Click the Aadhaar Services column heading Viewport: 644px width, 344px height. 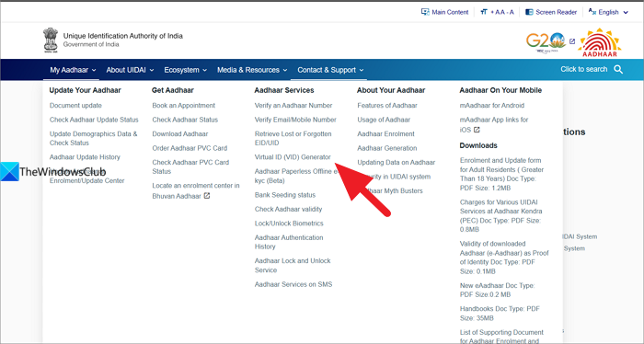pyautogui.click(x=283, y=90)
